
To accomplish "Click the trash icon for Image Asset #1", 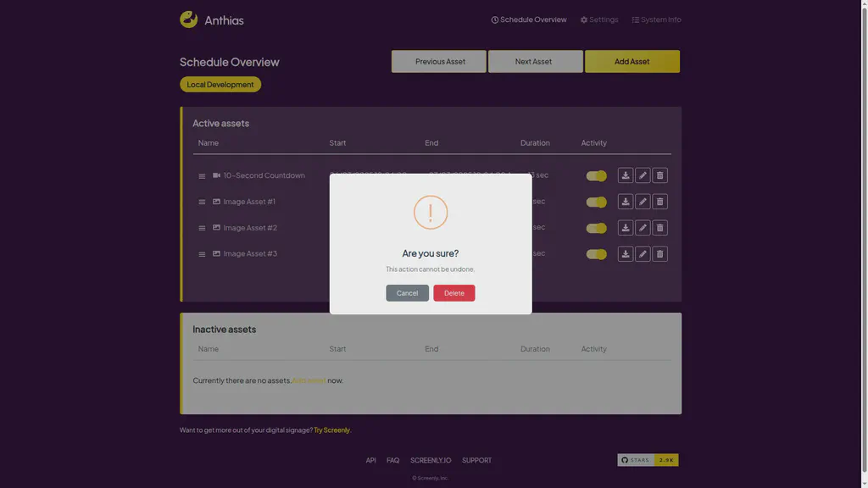I will click(x=659, y=201).
